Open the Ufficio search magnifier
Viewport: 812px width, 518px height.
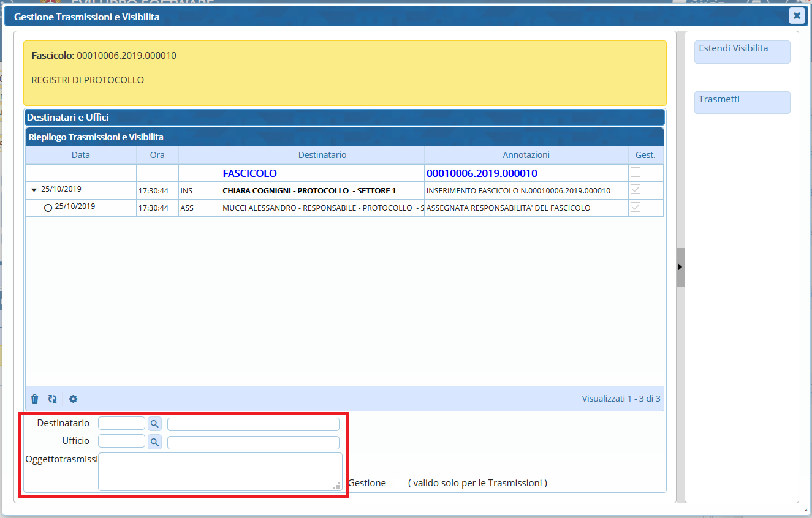[x=154, y=442]
